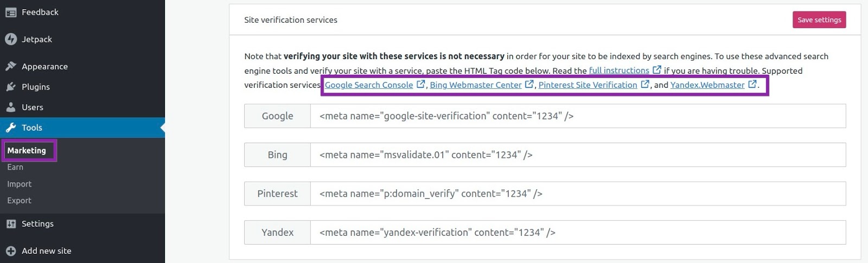Click the Plugins plug icon
This screenshot has width=868, height=263.
(x=11, y=87)
